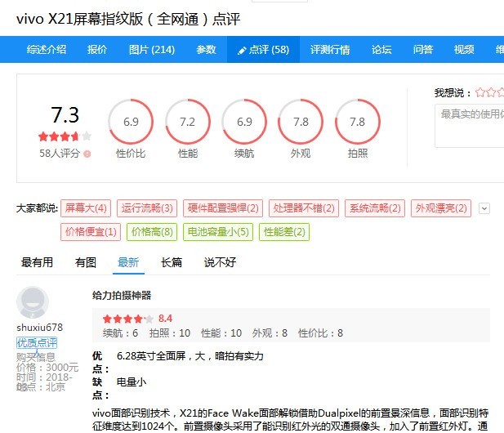Open the 视频 tab
Screen dimensions: 504x433
pyautogui.click(x=464, y=50)
